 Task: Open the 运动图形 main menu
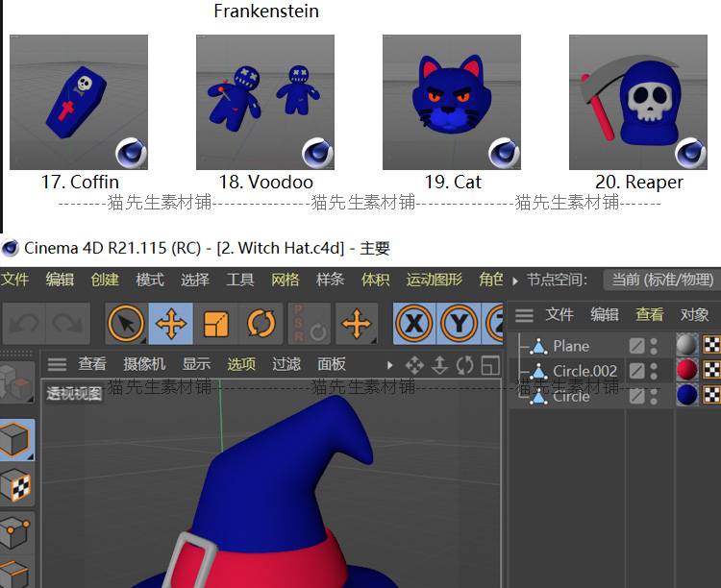pos(435,280)
